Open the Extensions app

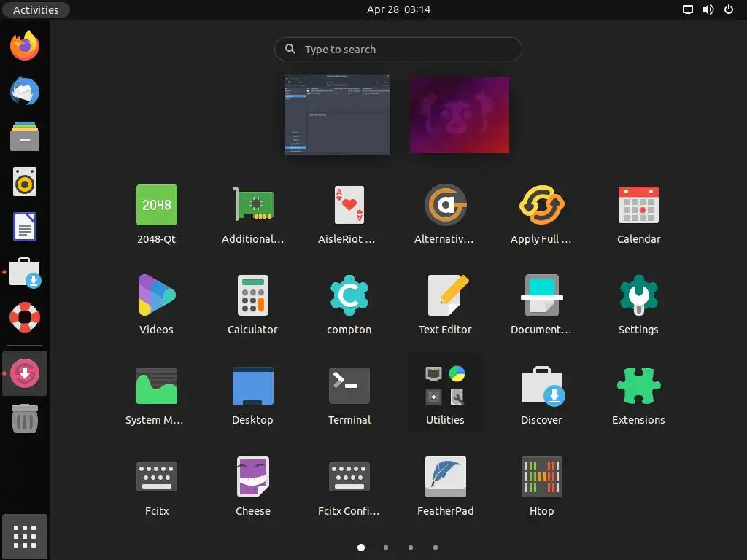tap(638, 395)
